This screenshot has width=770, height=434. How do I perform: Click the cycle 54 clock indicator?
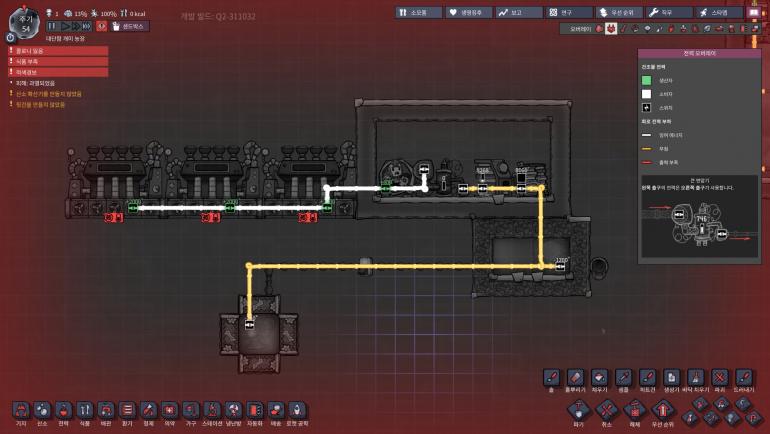click(25, 25)
